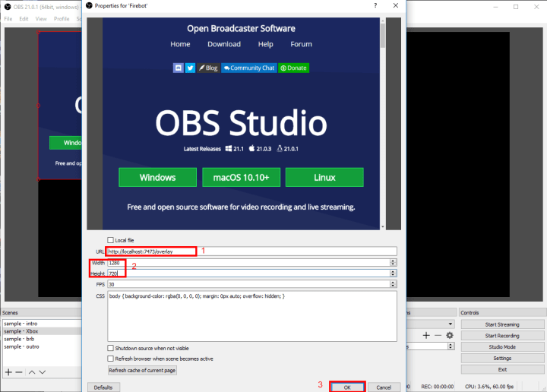This screenshot has width=547, height=392.
Task: Open the Profile menu in OBS
Action: point(62,19)
